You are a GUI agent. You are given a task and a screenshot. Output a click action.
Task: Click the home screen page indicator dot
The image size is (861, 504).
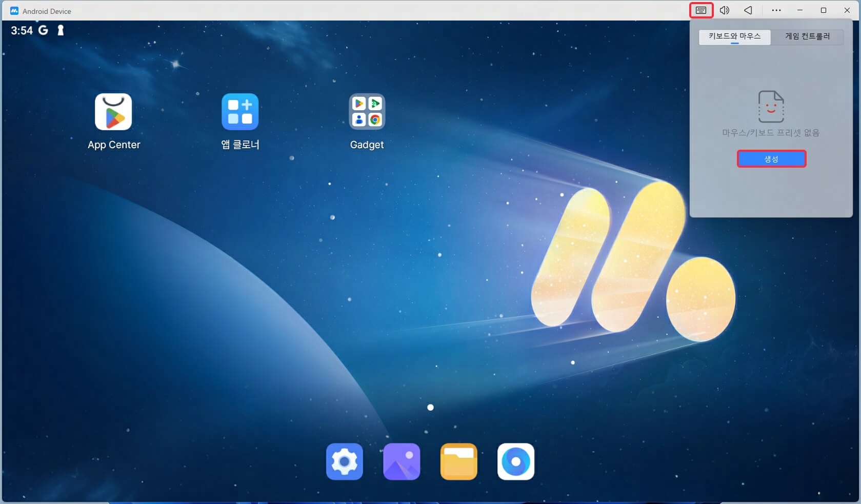(x=430, y=408)
